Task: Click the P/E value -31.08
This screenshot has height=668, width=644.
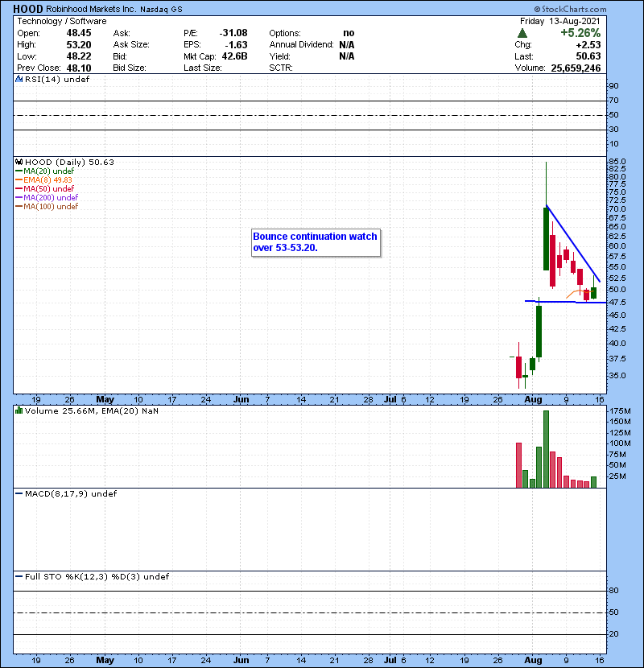Action: 233,33
